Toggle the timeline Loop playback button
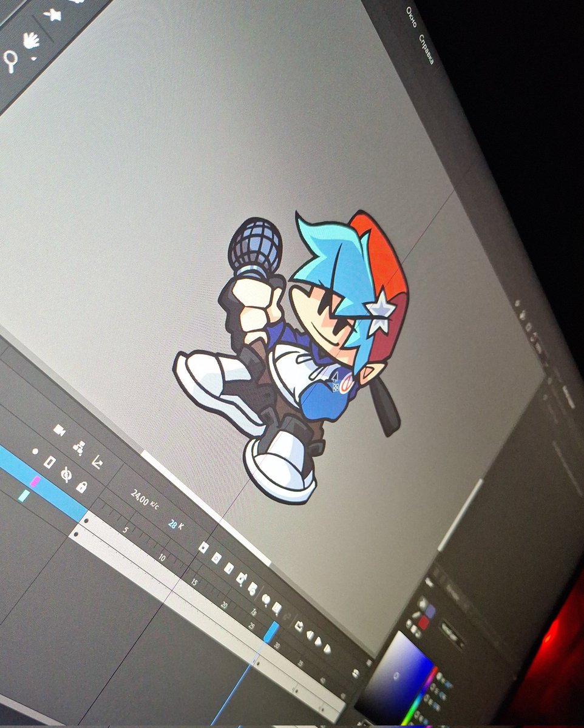584x728 pixels. point(299,625)
